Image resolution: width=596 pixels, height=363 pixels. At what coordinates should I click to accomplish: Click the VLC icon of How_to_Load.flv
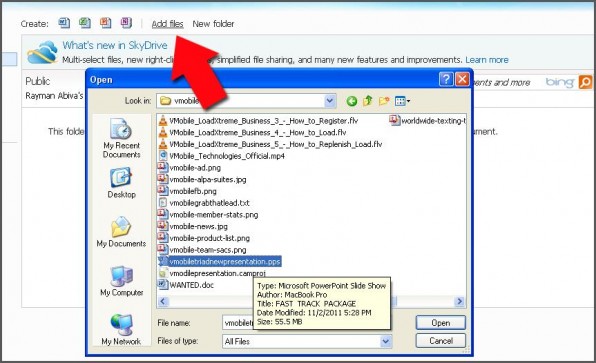pos(163,132)
